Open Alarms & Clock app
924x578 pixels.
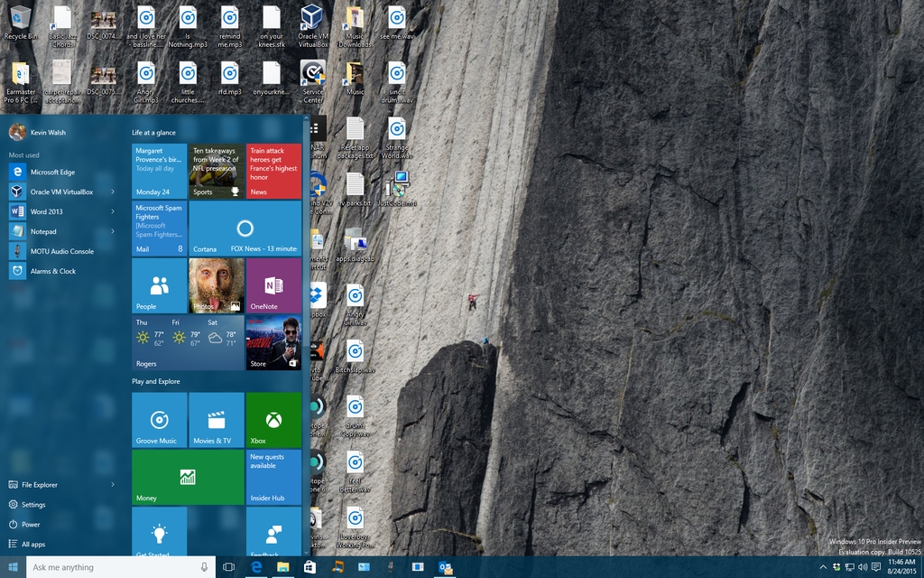tap(52, 271)
